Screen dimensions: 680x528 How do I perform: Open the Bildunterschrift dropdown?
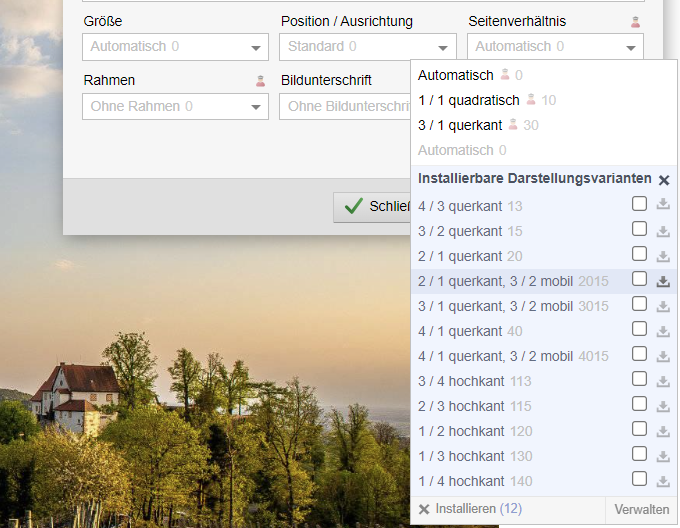pos(345,107)
